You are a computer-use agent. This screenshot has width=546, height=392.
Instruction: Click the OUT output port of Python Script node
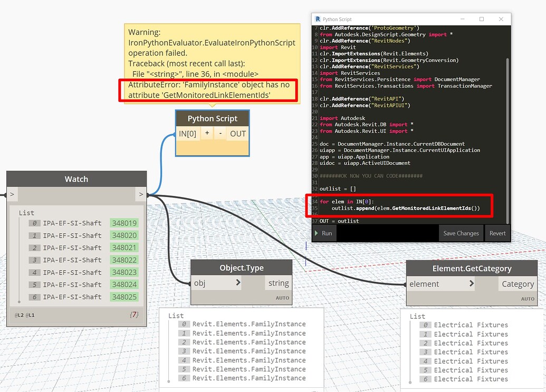coord(237,133)
